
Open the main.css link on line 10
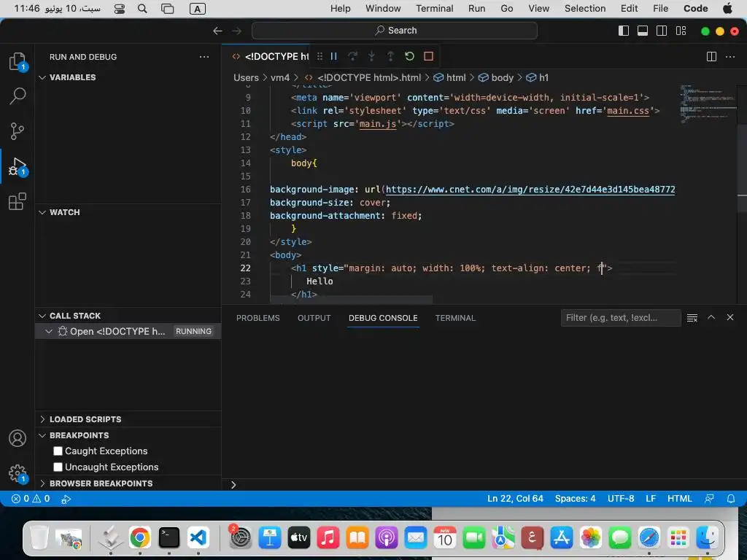[628, 111]
